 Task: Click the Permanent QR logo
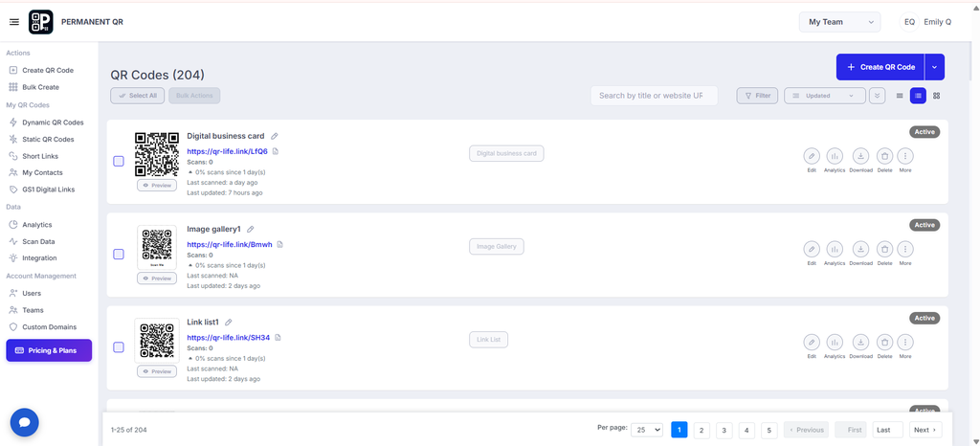click(x=40, y=22)
